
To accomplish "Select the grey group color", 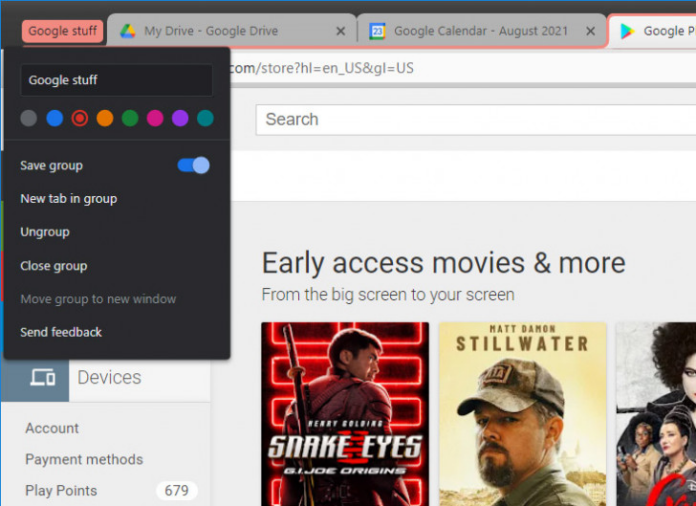I will pos(29,118).
